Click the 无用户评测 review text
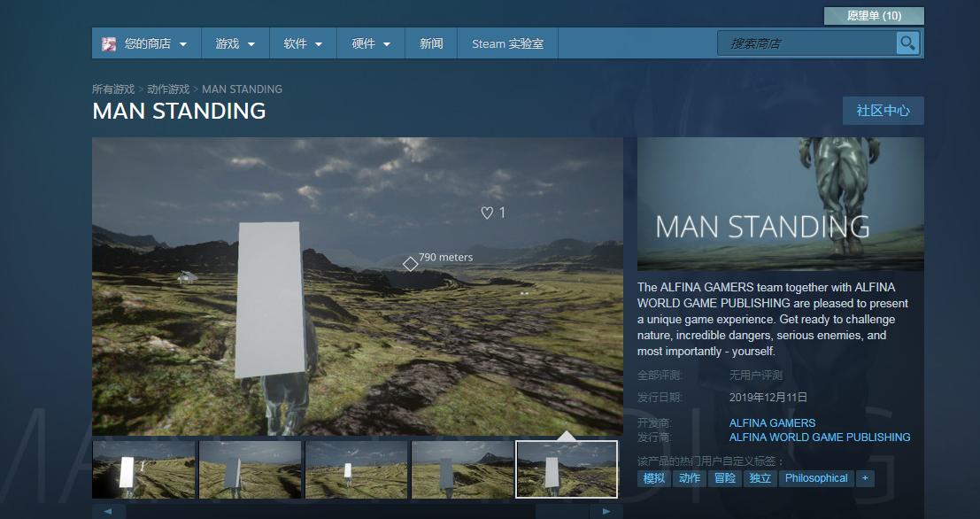The image size is (980, 519). pyautogui.click(x=756, y=376)
